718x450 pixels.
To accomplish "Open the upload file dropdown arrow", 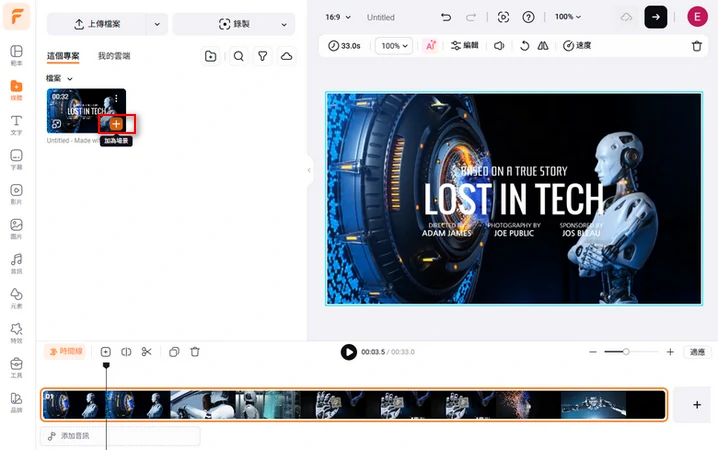I will tap(157, 24).
